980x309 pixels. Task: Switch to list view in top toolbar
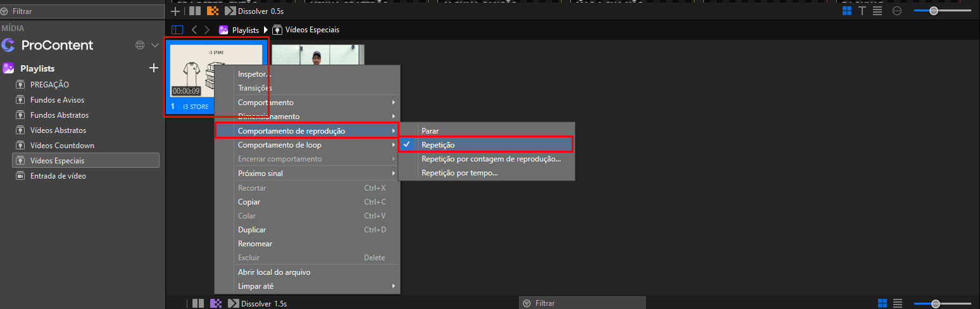pyautogui.click(x=877, y=11)
